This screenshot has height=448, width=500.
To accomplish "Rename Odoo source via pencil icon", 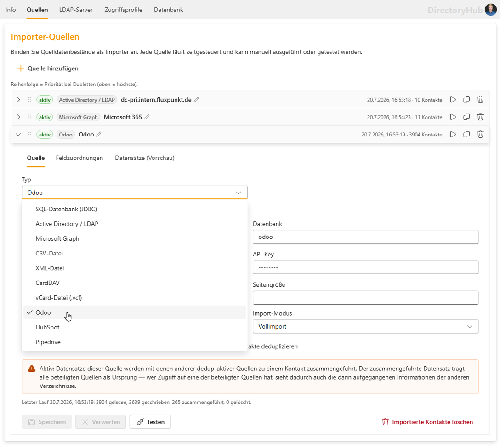I will (99, 135).
